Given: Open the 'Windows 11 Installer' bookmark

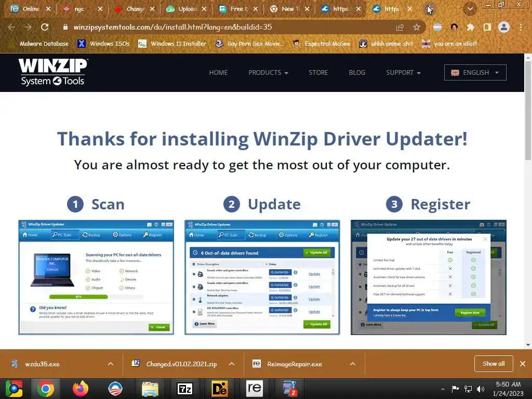Looking at the screenshot, I should point(172,44).
